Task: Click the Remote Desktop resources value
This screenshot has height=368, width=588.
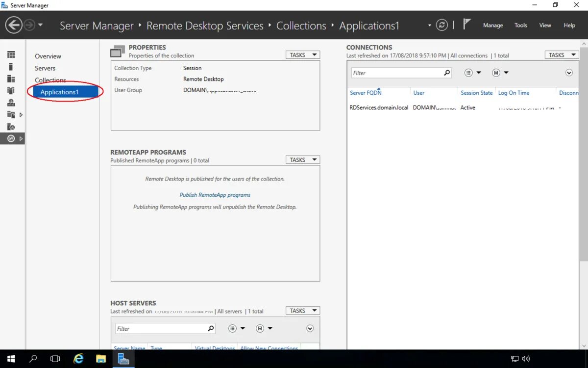Action: 203,79
